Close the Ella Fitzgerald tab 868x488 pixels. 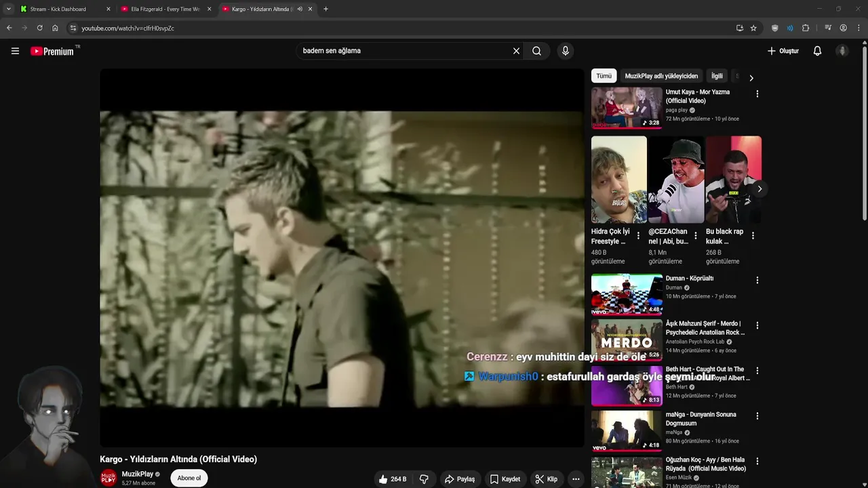pyautogui.click(x=209, y=9)
